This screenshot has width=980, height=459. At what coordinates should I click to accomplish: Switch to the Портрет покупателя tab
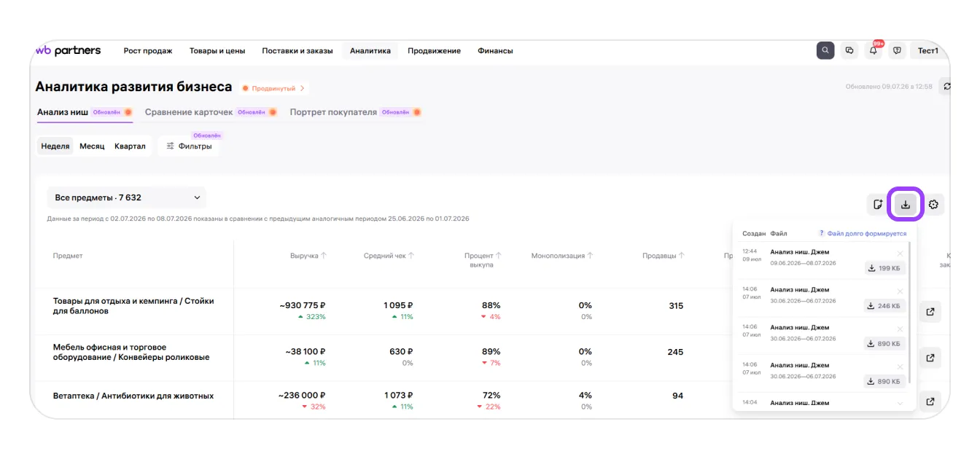(333, 112)
